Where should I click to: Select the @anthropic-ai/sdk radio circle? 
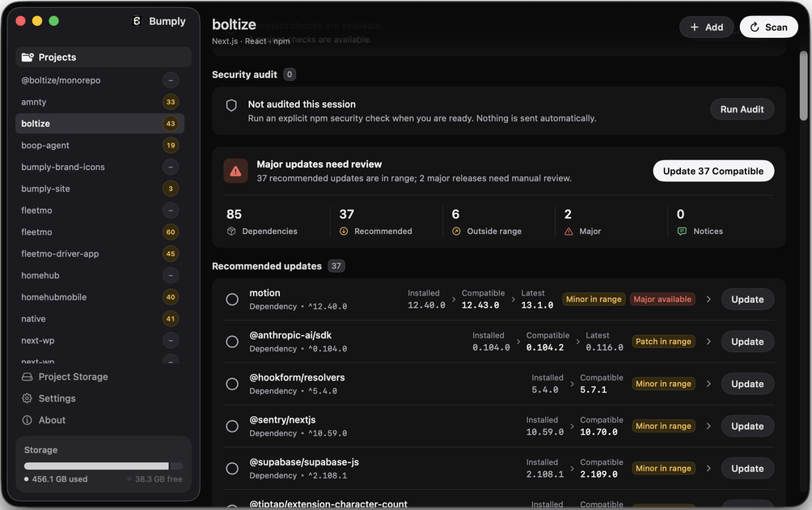click(x=232, y=342)
